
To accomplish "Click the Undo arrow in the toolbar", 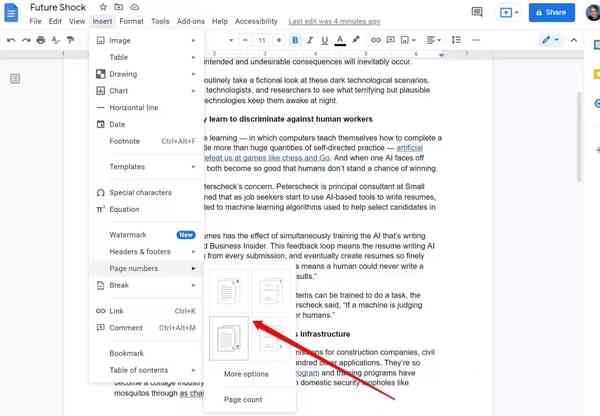I will click(11, 40).
